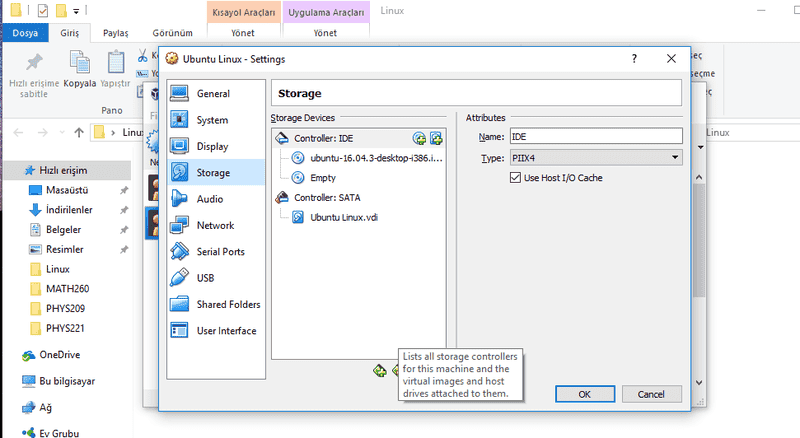Image resolution: width=800 pixels, height=438 pixels.
Task: Click the controller Name text field
Action: pyautogui.click(x=595, y=137)
